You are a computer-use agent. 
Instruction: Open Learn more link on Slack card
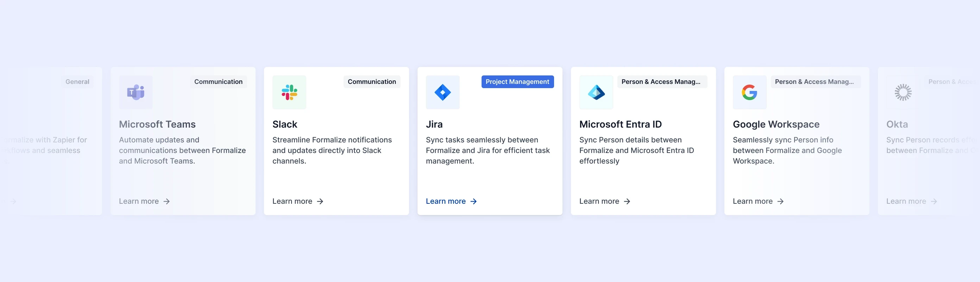[x=297, y=201]
